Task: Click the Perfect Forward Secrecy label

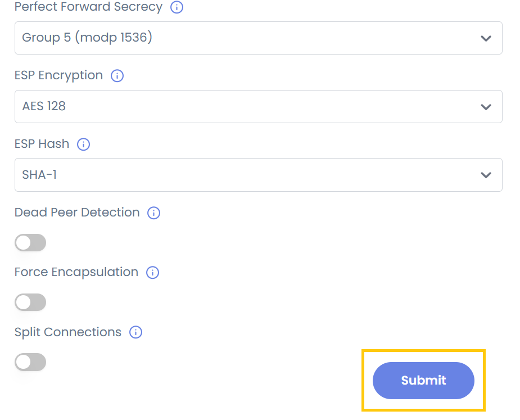Action: click(x=88, y=8)
